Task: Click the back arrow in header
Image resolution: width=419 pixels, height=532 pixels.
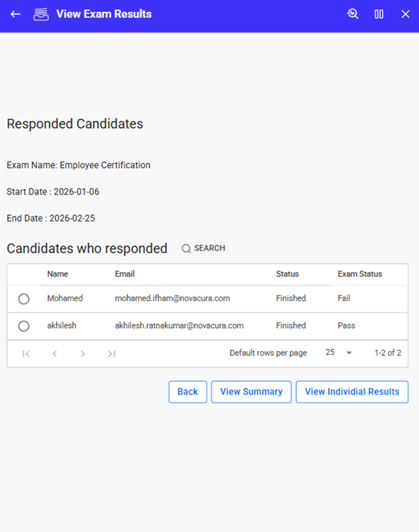Action: point(16,14)
